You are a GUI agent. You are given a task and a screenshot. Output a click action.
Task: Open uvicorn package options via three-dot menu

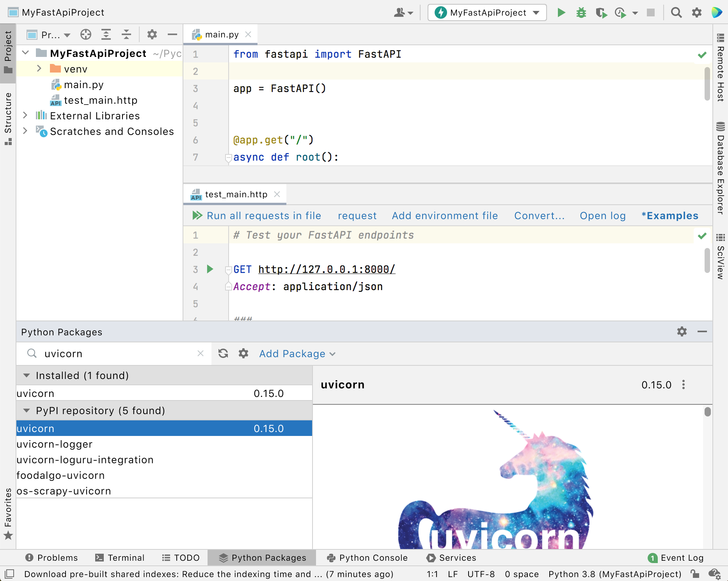point(684,385)
